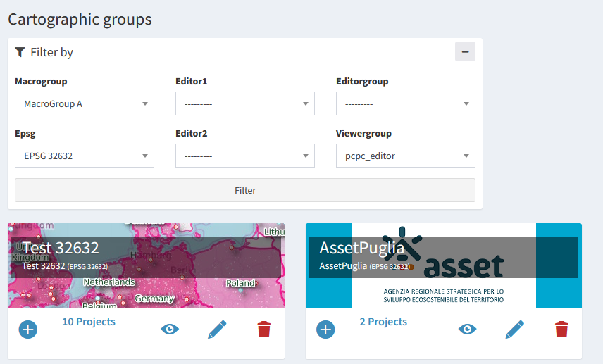Click the Editorgroup field label
Image resolution: width=603 pixels, height=364 pixels.
(362, 82)
